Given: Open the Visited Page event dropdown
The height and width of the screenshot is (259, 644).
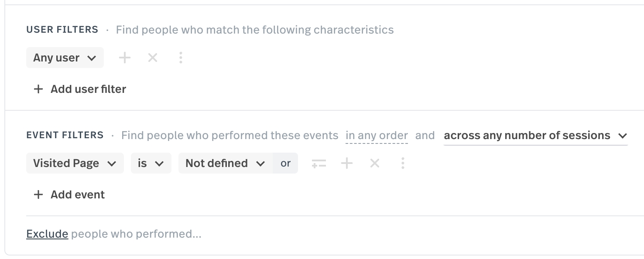Looking at the screenshot, I should click(75, 164).
